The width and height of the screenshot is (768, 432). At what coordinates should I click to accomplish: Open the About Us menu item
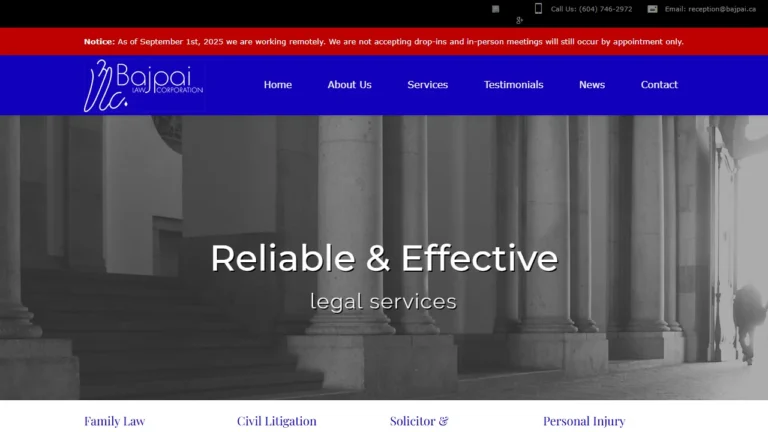[x=349, y=85]
